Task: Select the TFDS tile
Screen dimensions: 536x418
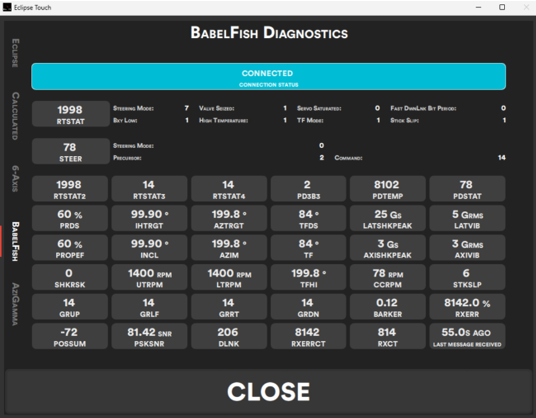Action: [x=308, y=218]
